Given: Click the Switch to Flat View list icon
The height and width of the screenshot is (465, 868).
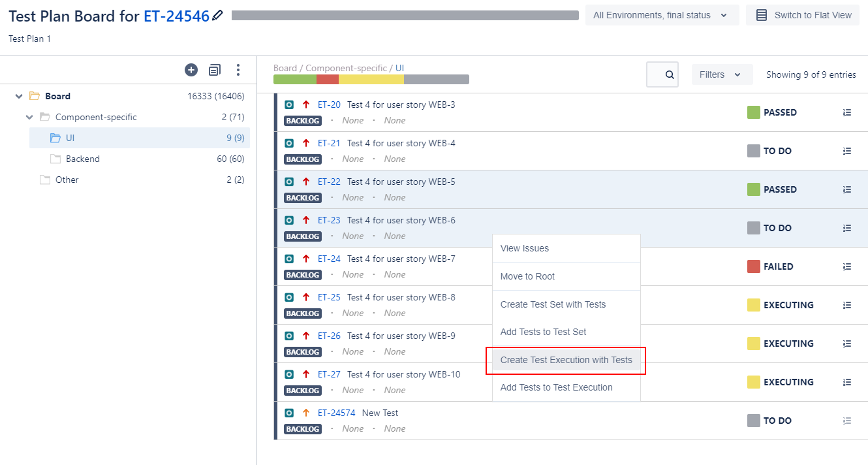Looking at the screenshot, I should 762,15.
